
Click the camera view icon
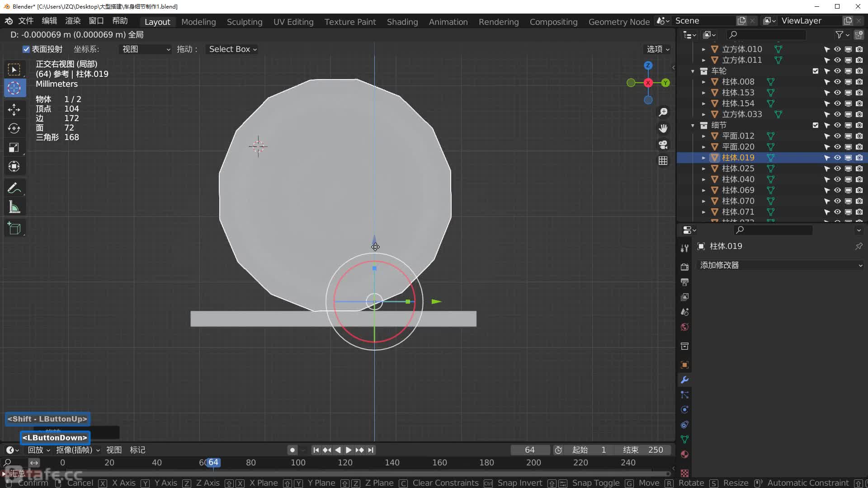(663, 145)
